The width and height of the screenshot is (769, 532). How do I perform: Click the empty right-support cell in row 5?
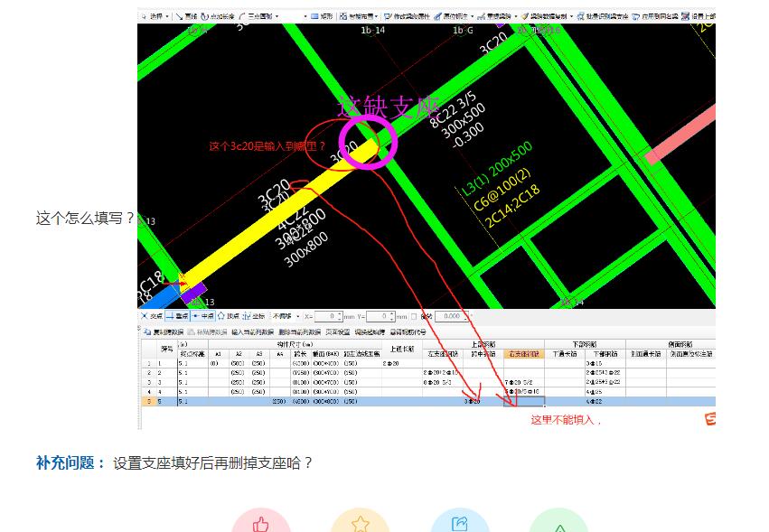[524, 402]
